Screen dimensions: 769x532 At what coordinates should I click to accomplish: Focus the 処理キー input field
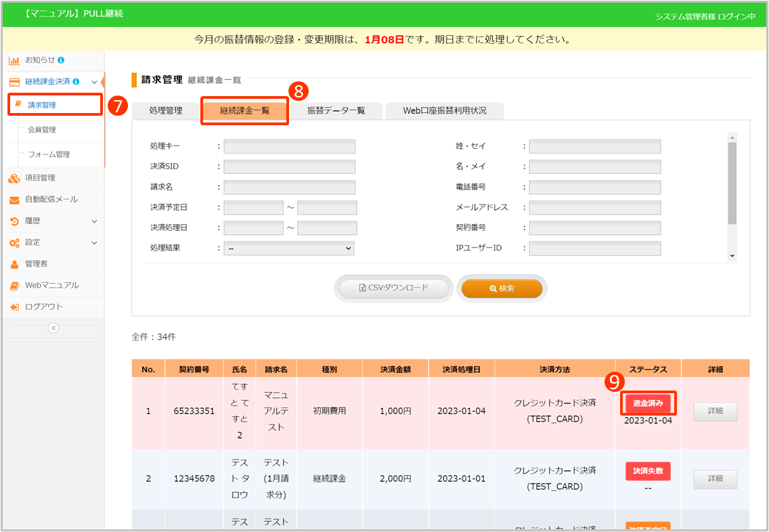coord(289,146)
